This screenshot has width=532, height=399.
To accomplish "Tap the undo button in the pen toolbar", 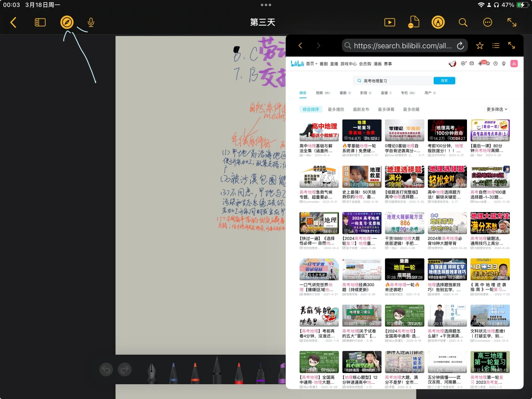I will coord(106,369).
